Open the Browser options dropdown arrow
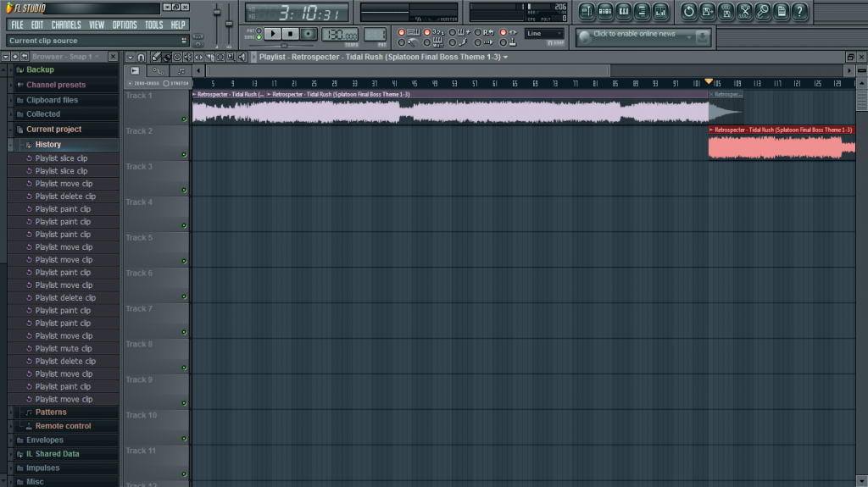This screenshot has width=868, height=487. pos(6,57)
